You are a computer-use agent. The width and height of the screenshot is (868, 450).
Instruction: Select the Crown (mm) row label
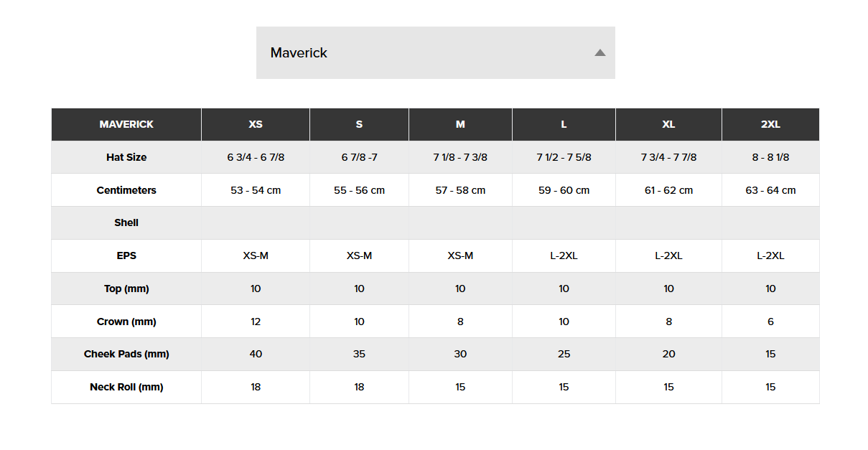pos(126,322)
